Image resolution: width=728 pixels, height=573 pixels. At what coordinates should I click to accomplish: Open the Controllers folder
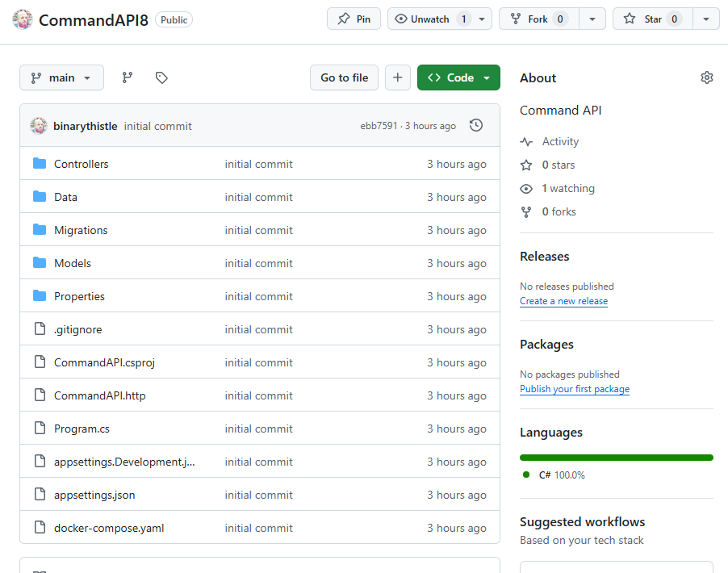(x=82, y=164)
